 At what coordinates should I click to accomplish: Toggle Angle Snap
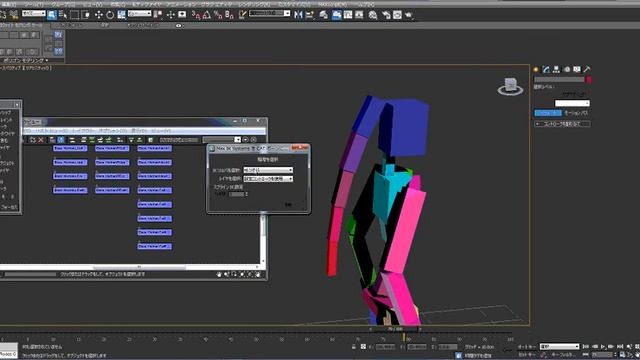207,15
